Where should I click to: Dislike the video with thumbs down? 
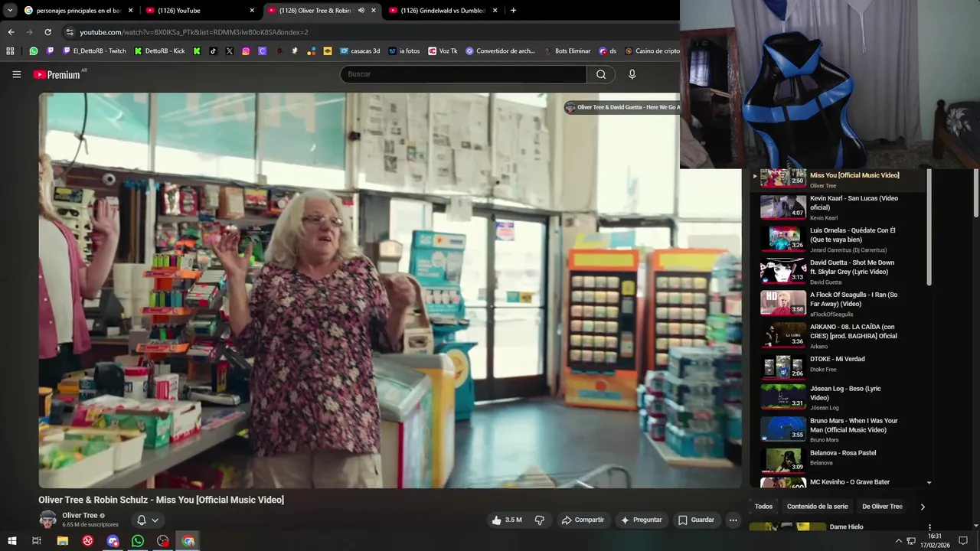coord(540,520)
